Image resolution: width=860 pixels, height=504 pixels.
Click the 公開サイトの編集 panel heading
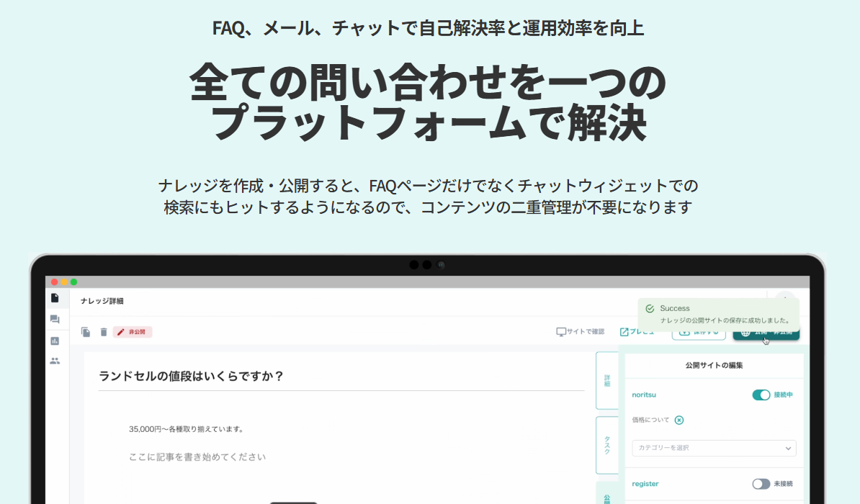[x=714, y=365]
